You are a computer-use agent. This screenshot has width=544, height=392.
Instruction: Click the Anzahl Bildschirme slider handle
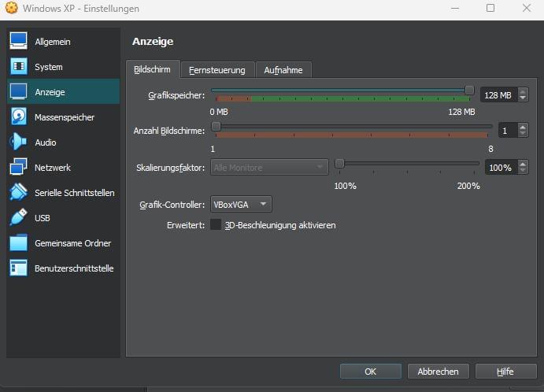[216, 126]
